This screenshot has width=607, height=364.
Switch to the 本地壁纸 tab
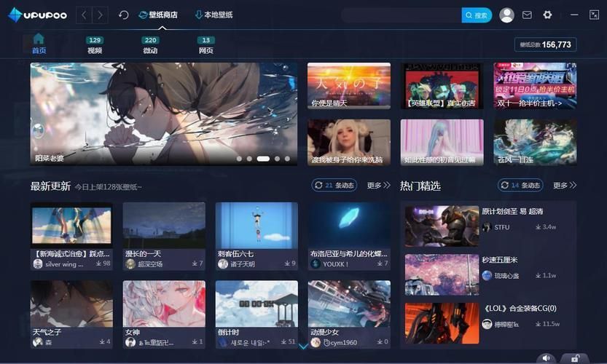(x=214, y=15)
